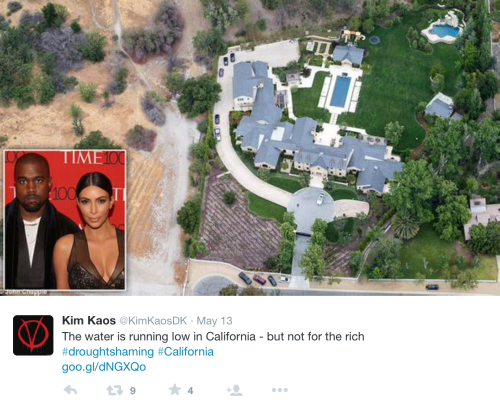The height and width of the screenshot is (411, 500).
Task: Open the more options ellipsis menu
Action: pos(280,390)
